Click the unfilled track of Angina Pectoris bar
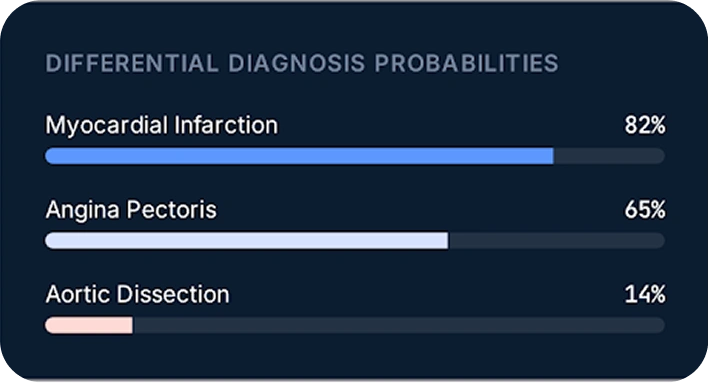709x383 pixels. pyautogui.click(x=557, y=241)
